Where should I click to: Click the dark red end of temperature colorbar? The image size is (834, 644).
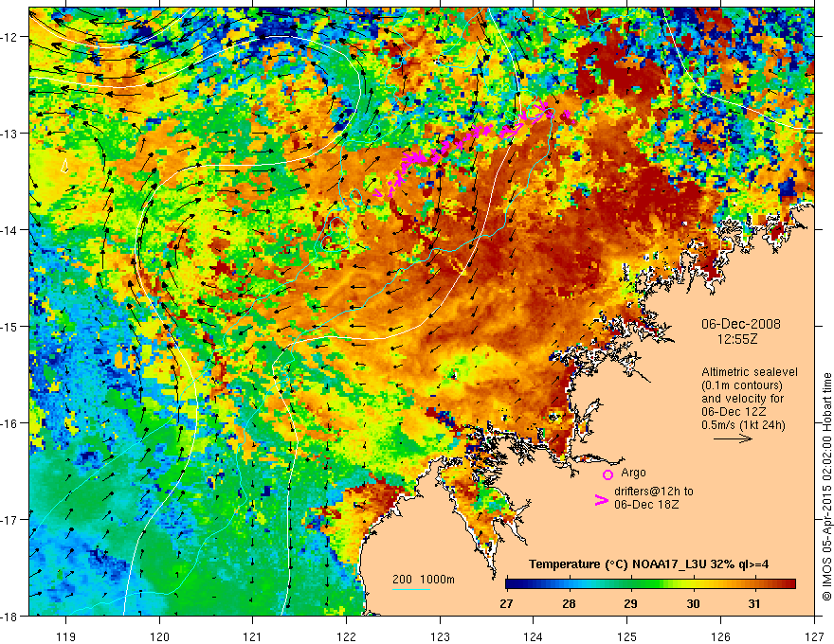[x=790, y=584]
